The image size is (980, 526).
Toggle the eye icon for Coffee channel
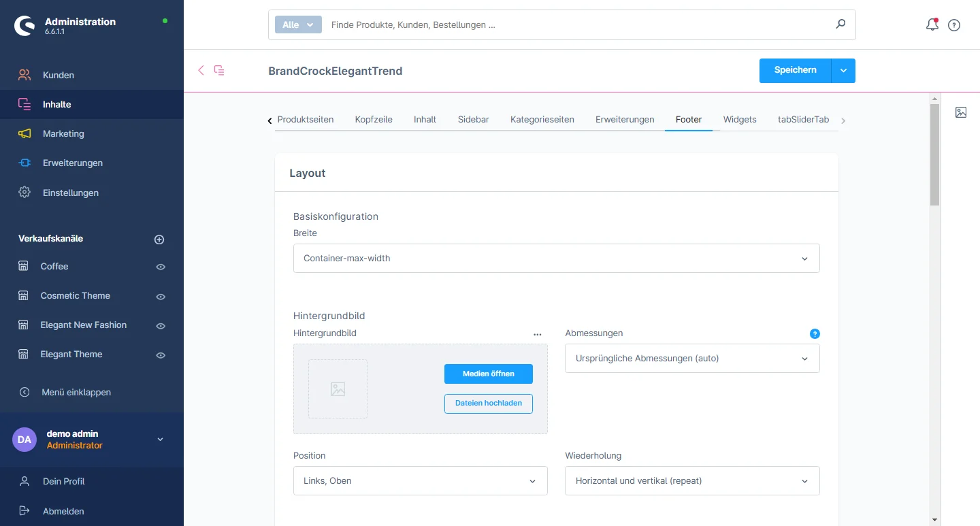[161, 267]
